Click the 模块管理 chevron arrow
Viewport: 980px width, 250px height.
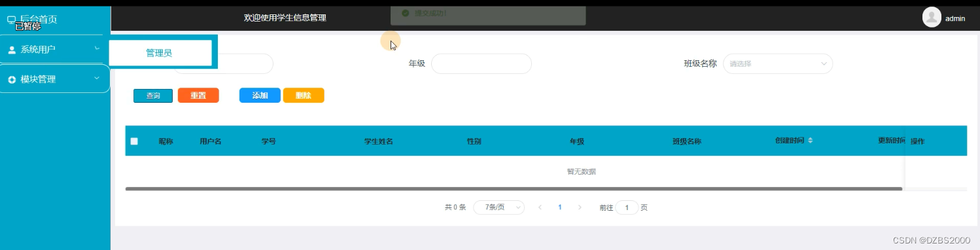click(x=97, y=78)
